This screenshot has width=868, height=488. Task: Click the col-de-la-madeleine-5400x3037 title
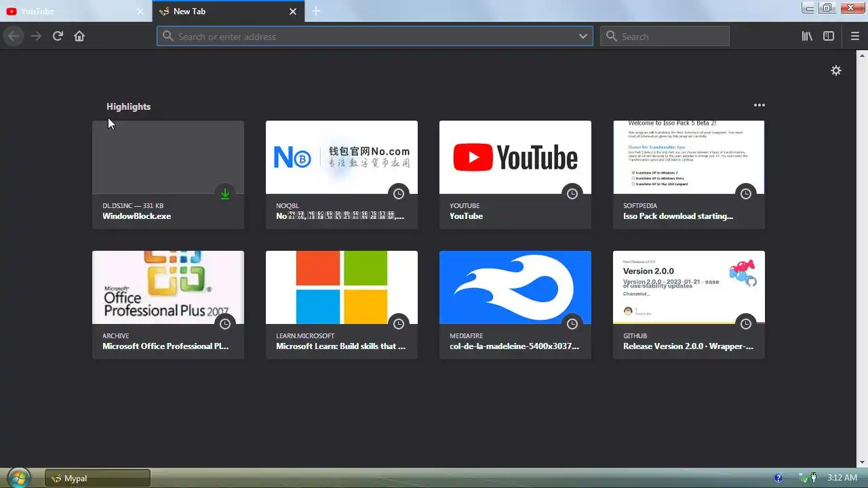point(515,346)
